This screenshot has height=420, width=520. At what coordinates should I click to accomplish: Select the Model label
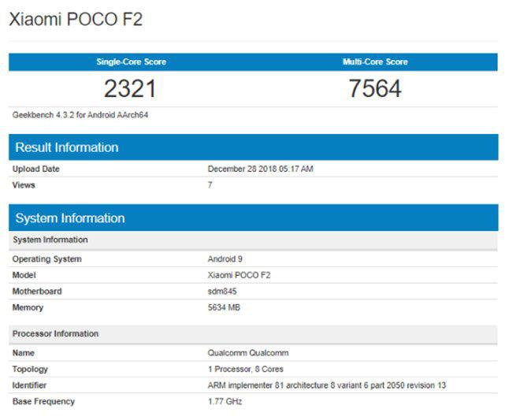click(x=24, y=275)
